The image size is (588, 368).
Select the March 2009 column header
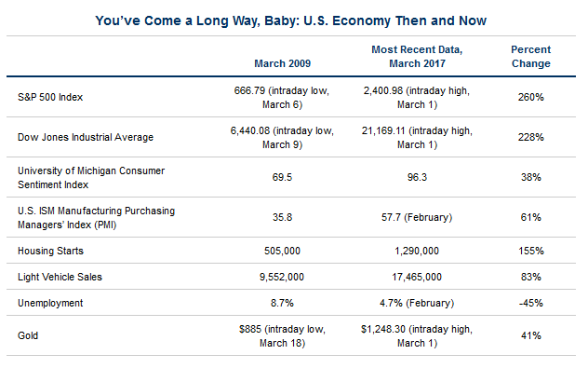pyautogui.click(x=283, y=63)
